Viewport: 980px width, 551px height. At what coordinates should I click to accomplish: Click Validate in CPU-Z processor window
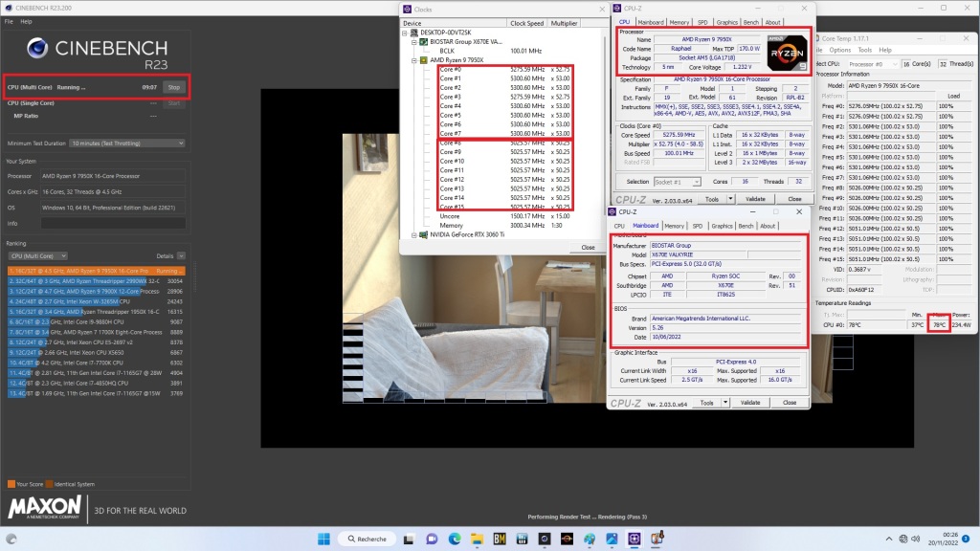pyautogui.click(x=755, y=199)
